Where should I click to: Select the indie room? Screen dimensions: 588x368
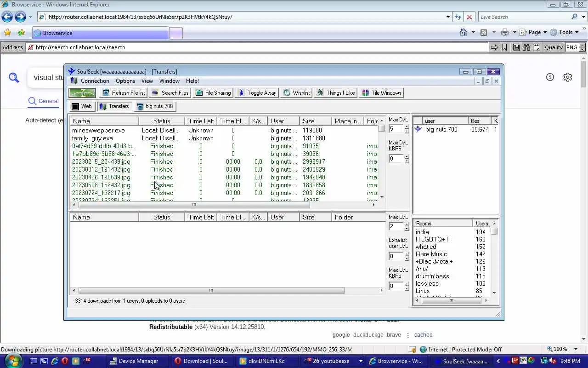tap(452, 232)
